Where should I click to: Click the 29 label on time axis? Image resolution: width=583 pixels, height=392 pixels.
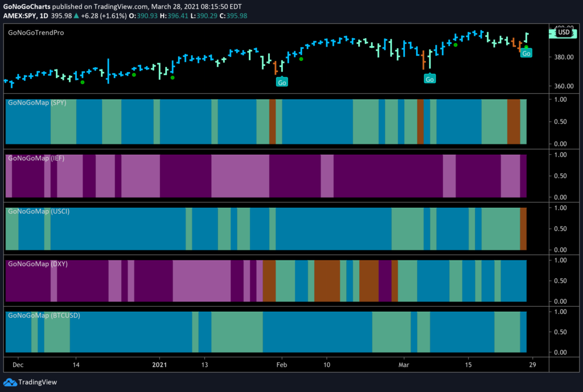pyautogui.click(x=532, y=365)
